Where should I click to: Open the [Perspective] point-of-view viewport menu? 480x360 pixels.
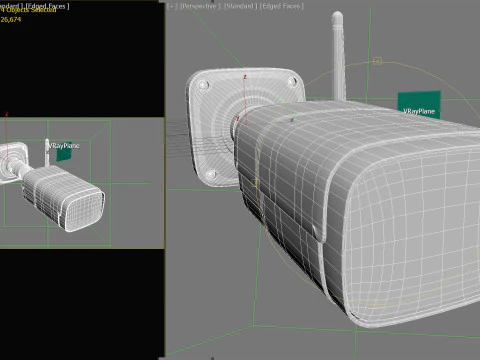200,6
